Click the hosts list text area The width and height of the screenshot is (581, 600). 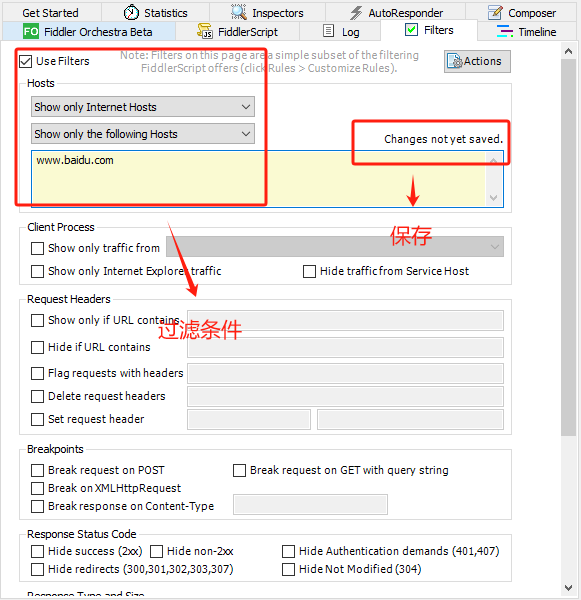pos(259,179)
